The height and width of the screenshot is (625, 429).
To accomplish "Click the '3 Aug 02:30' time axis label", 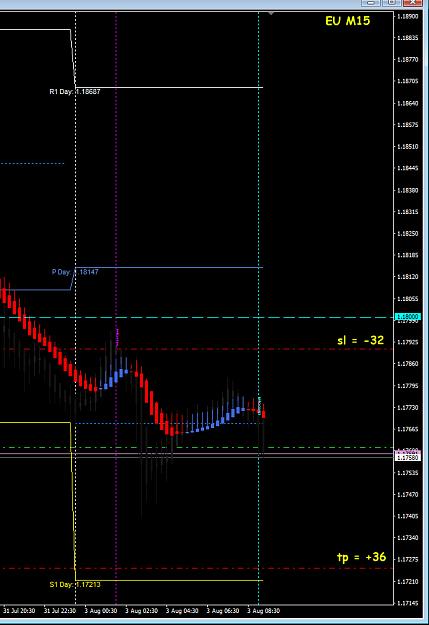I will 142,611.
